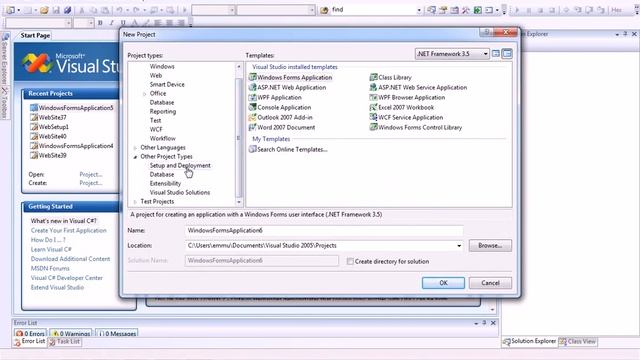Pick Windows Forms Control Library template
This screenshot has width=640, height=360.
click(x=416, y=127)
